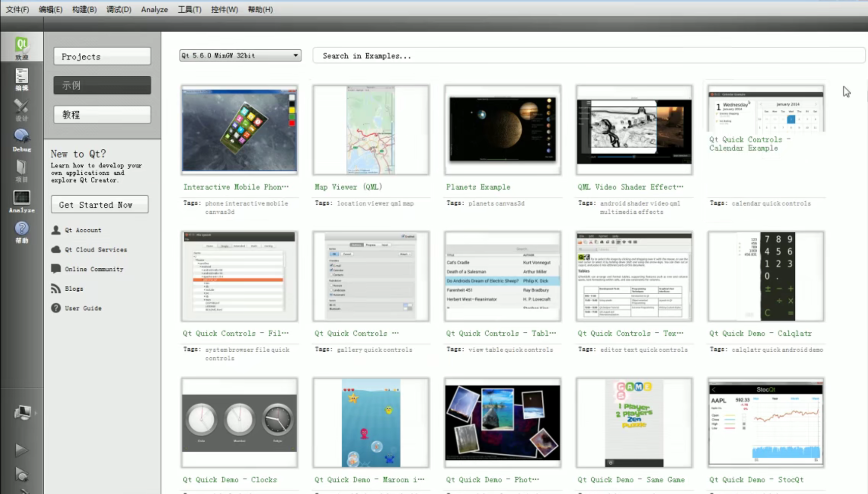Open the Analyze menu

pyautogui.click(x=154, y=9)
